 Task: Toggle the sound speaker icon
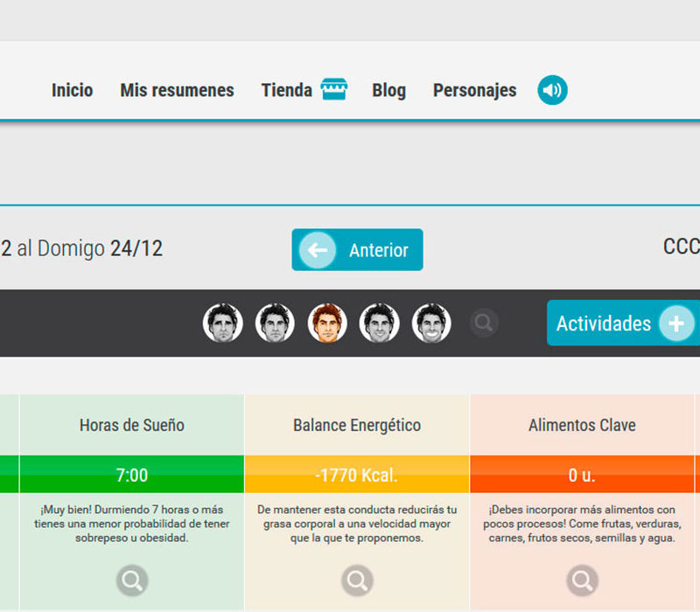(x=552, y=90)
